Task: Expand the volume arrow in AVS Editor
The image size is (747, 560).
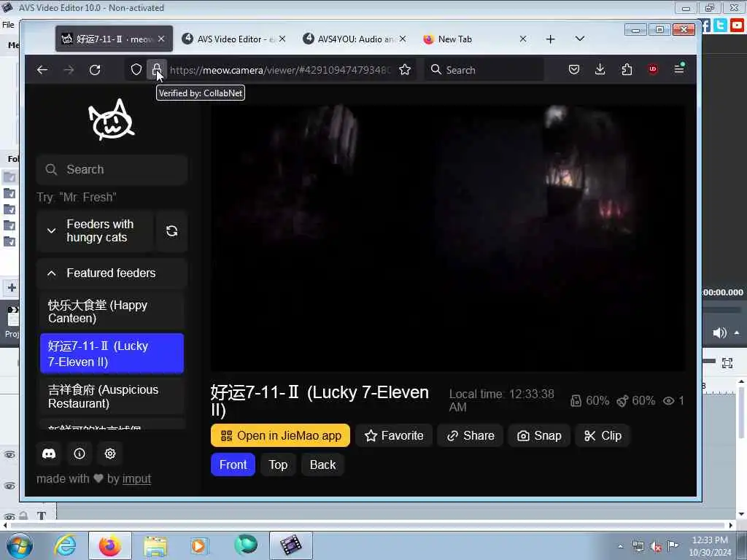Action: [737, 332]
